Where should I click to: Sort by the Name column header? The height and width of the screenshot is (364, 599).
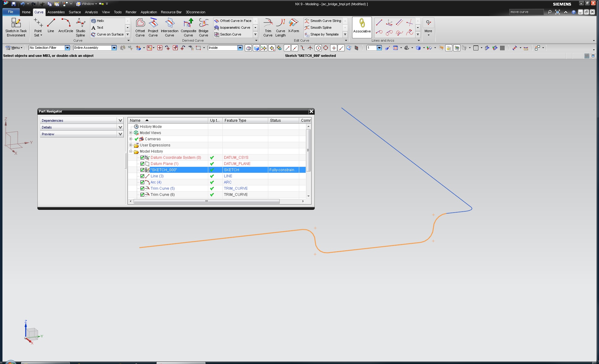pos(168,121)
